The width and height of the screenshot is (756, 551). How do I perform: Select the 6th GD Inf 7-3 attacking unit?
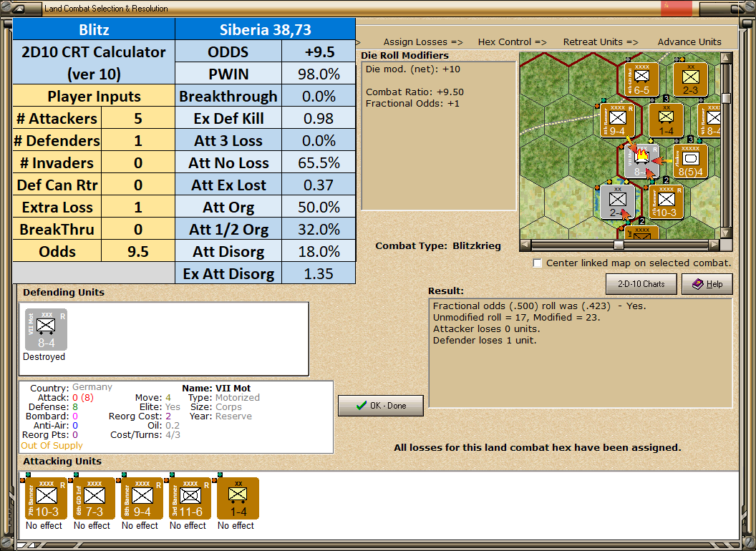click(94, 499)
